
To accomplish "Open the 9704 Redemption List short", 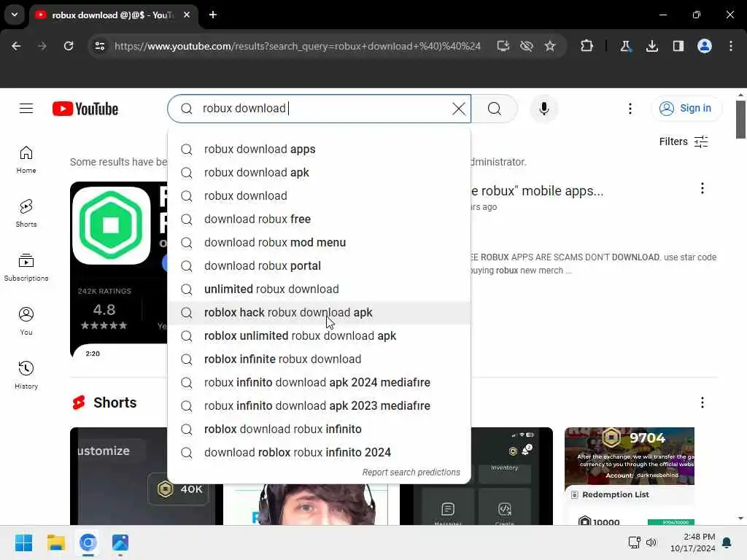I will click(630, 476).
